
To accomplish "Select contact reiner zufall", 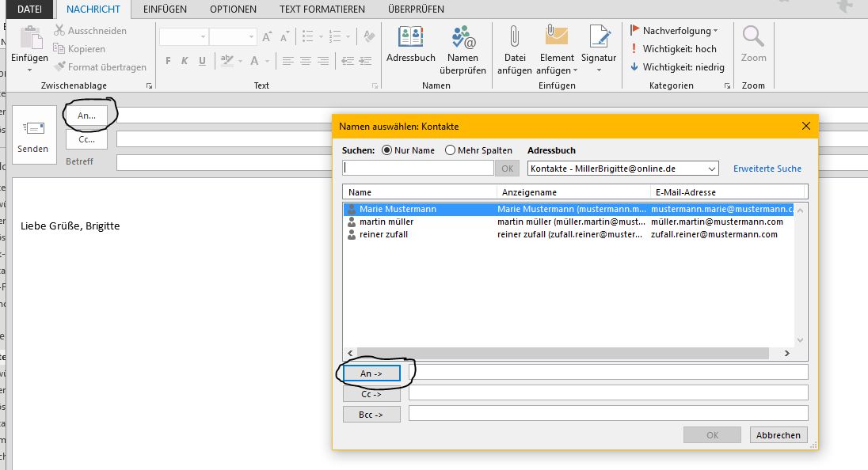I will (x=569, y=234).
